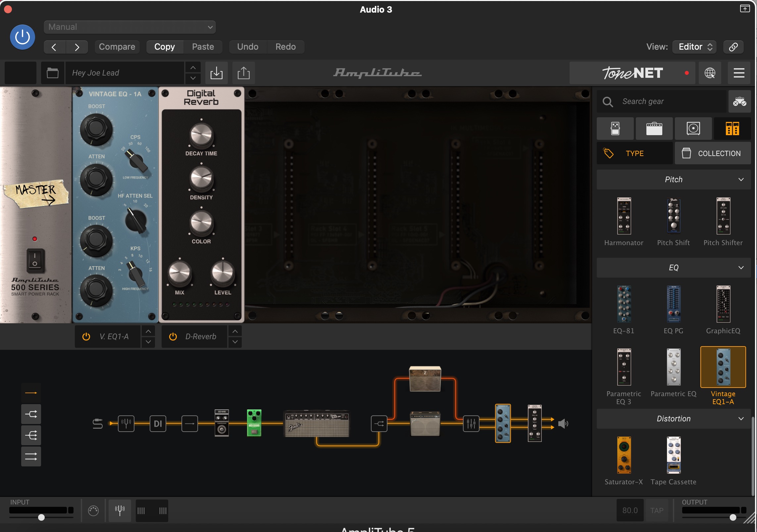Open the Manual preset dropdown
Image resolution: width=757 pixels, height=532 pixels.
(x=130, y=27)
